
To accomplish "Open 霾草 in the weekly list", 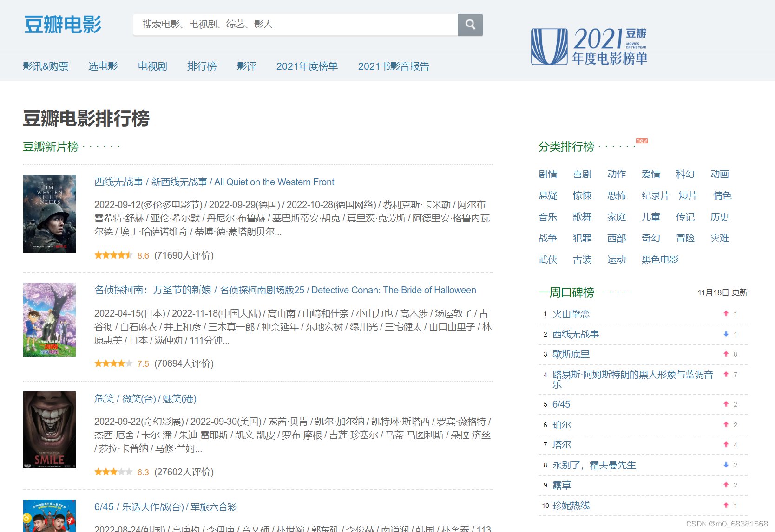I will pos(562,485).
